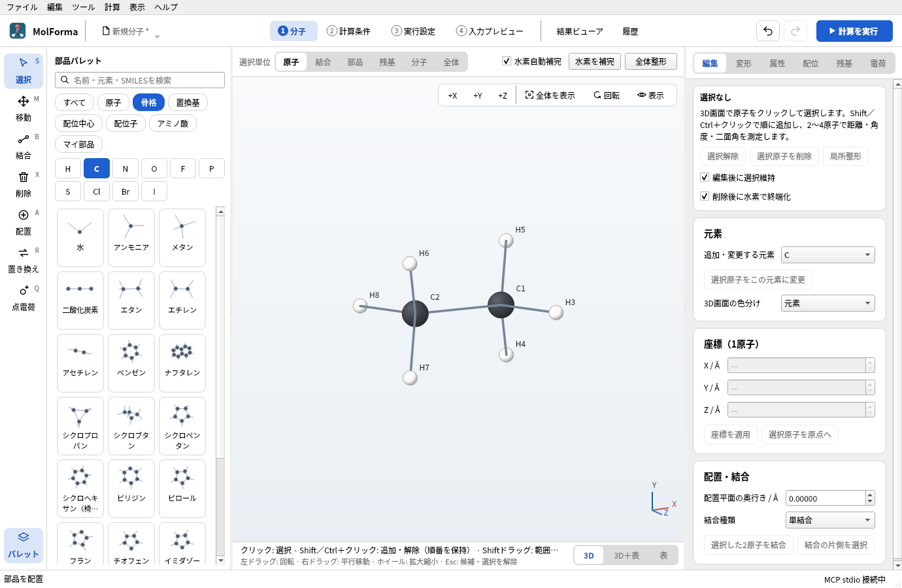This screenshot has width=902, height=588.
Task: Increment 配置平面の奥行き stepper
Action: click(870, 495)
